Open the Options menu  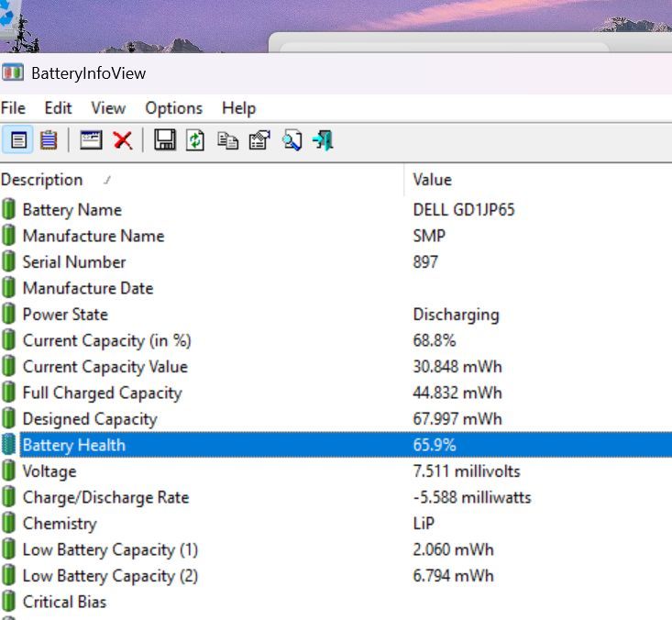(173, 108)
